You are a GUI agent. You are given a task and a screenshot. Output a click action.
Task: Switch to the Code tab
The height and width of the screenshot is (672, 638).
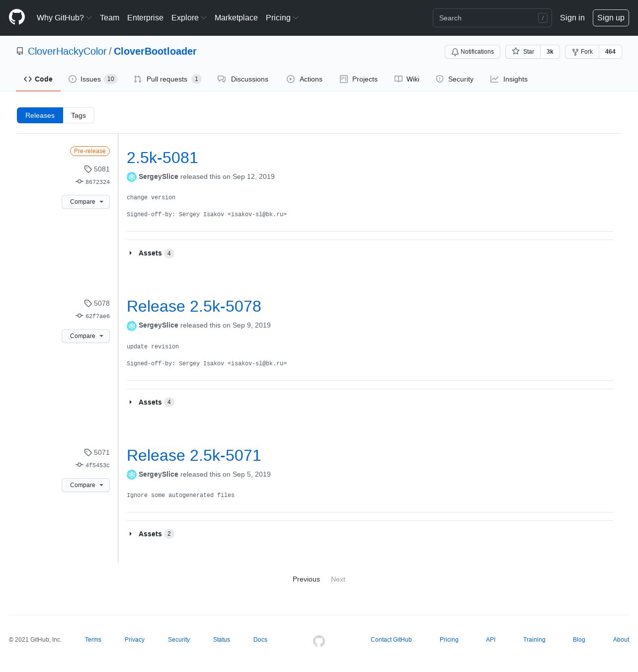click(x=38, y=79)
